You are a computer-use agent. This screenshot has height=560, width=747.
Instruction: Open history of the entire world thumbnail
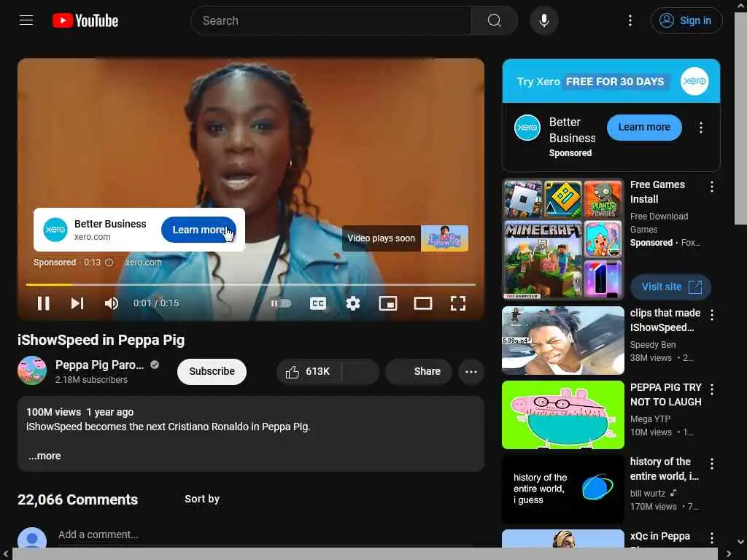[x=562, y=489]
